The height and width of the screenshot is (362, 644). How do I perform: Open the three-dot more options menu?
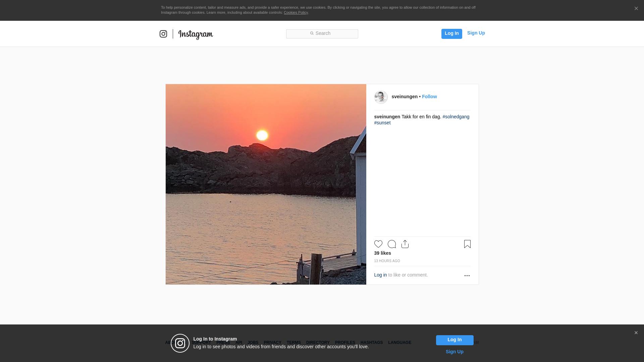click(x=467, y=276)
